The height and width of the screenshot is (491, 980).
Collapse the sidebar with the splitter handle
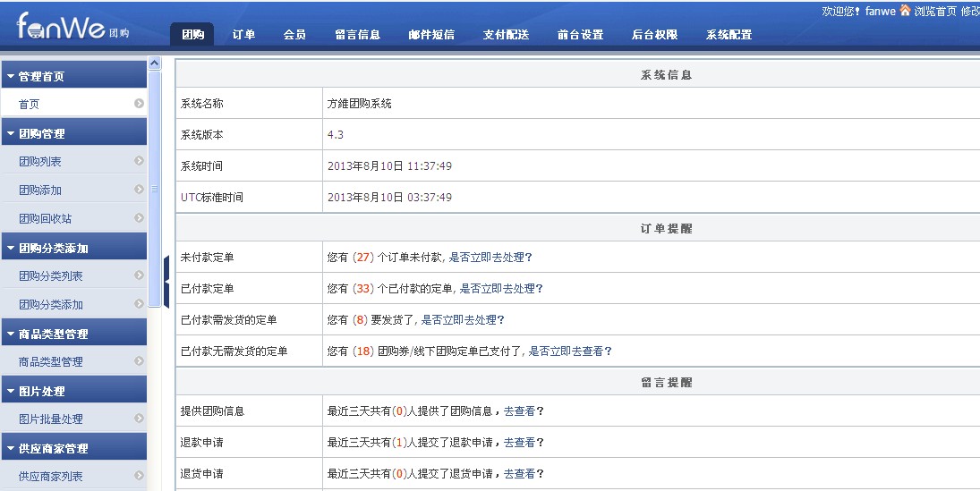[166, 282]
